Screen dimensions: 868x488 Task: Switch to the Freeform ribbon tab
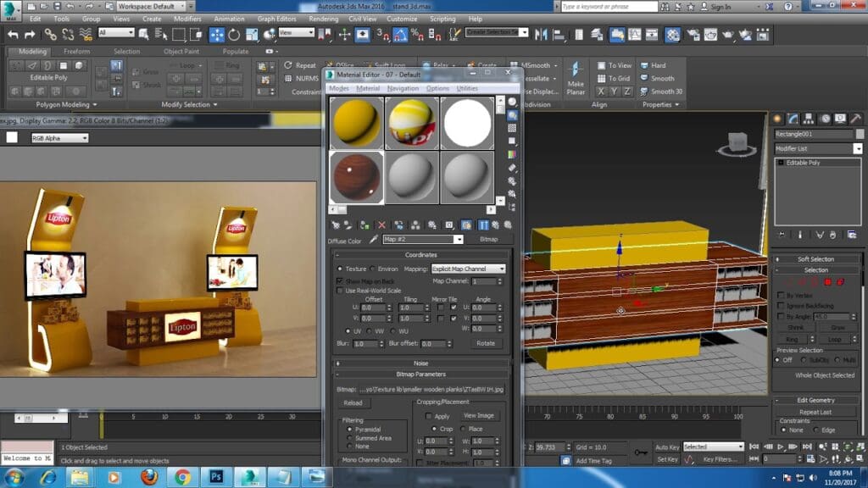point(76,52)
